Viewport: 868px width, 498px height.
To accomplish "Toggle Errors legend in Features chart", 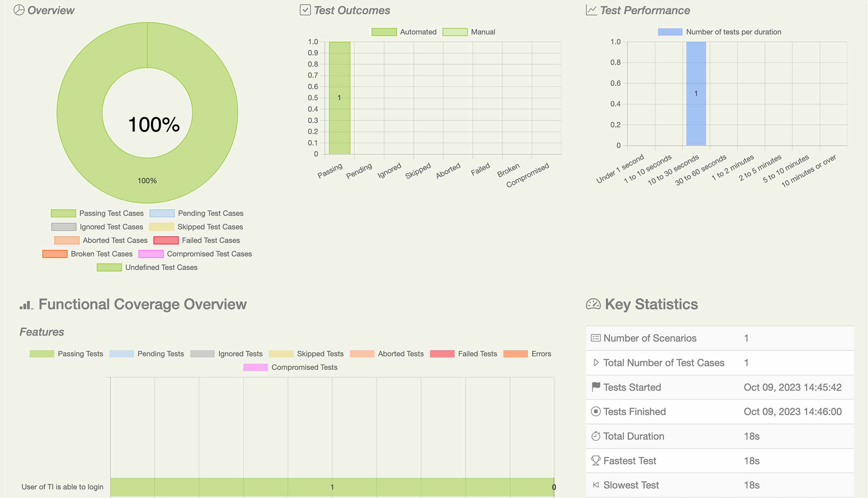I will 527,354.
